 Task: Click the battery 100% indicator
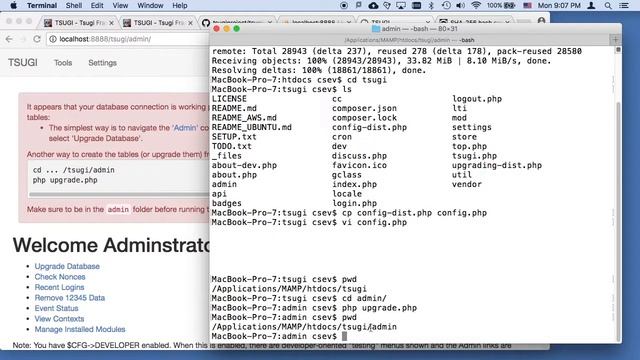point(500,5)
